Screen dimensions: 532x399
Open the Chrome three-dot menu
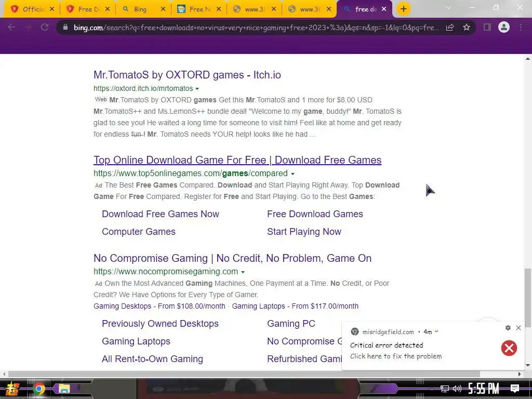click(x=521, y=27)
